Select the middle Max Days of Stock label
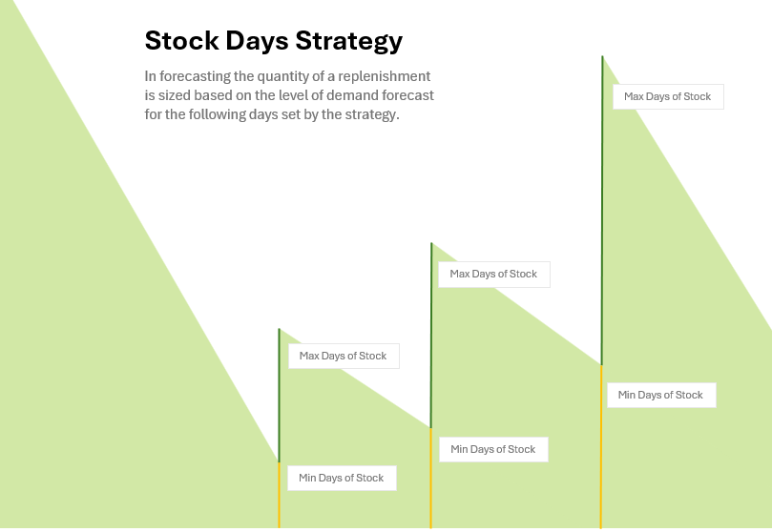The height and width of the screenshot is (532, 772). 493,275
